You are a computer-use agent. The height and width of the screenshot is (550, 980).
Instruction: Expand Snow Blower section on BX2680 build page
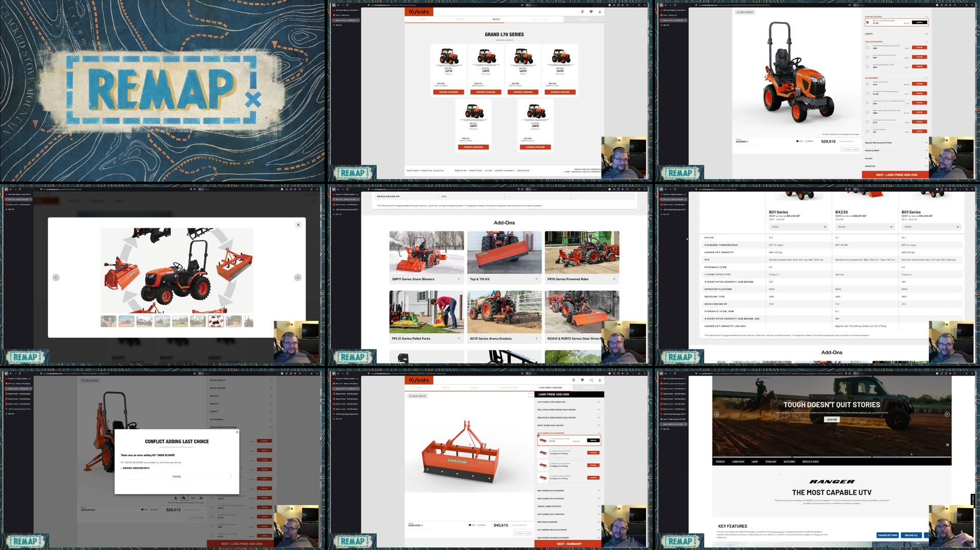click(x=896, y=150)
